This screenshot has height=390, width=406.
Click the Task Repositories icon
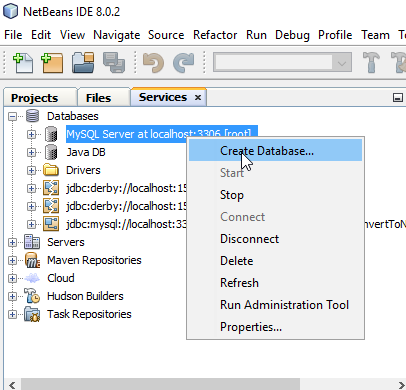pos(32,314)
